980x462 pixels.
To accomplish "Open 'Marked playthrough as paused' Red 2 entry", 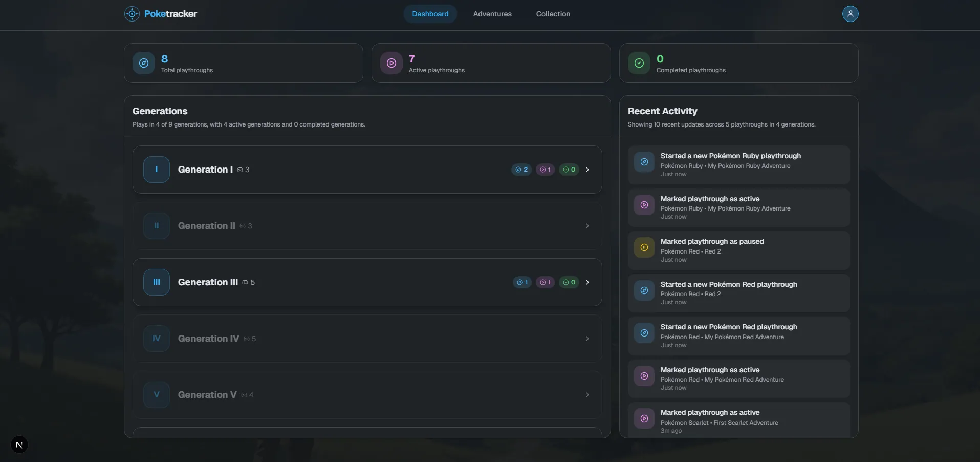I will tap(738, 250).
